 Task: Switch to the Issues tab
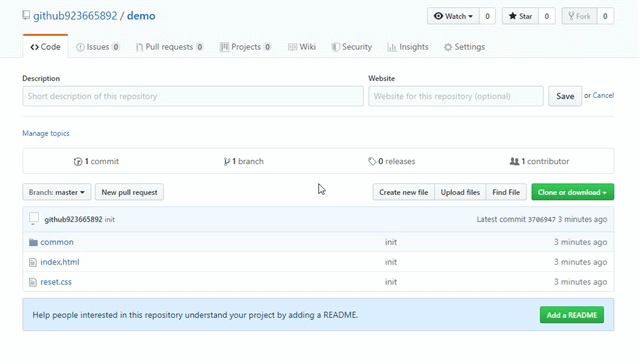[98, 47]
